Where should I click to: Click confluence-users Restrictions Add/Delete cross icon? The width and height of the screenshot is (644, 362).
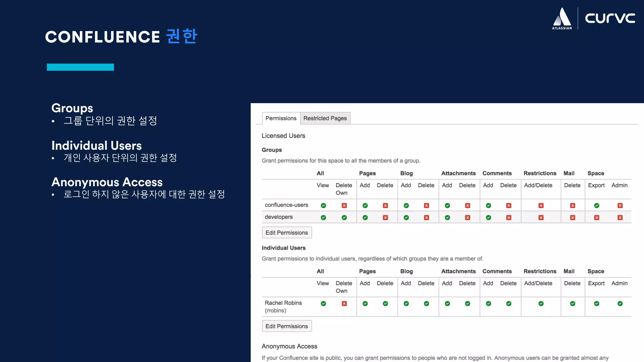click(541, 206)
